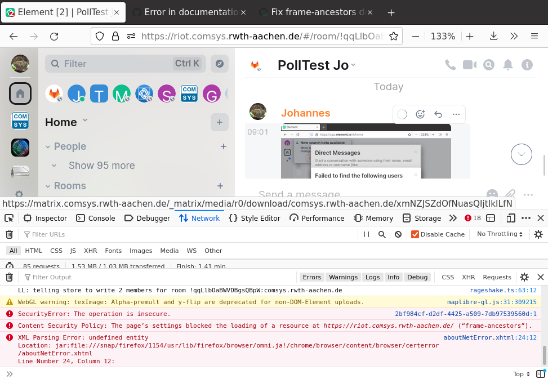The width and height of the screenshot is (548, 392).
Task: Toggle Debug filter in console
Action: click(417, 277)
